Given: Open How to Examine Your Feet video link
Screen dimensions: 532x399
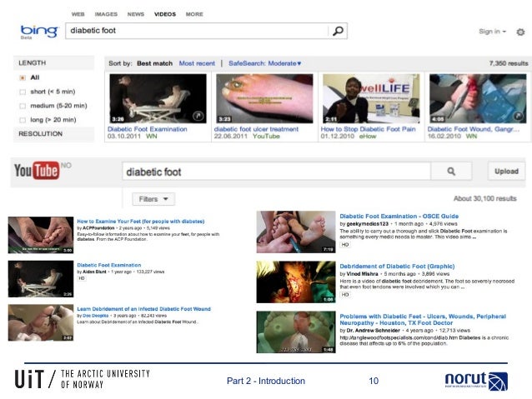Looking at the screenshot, I should tap(141, 222).
